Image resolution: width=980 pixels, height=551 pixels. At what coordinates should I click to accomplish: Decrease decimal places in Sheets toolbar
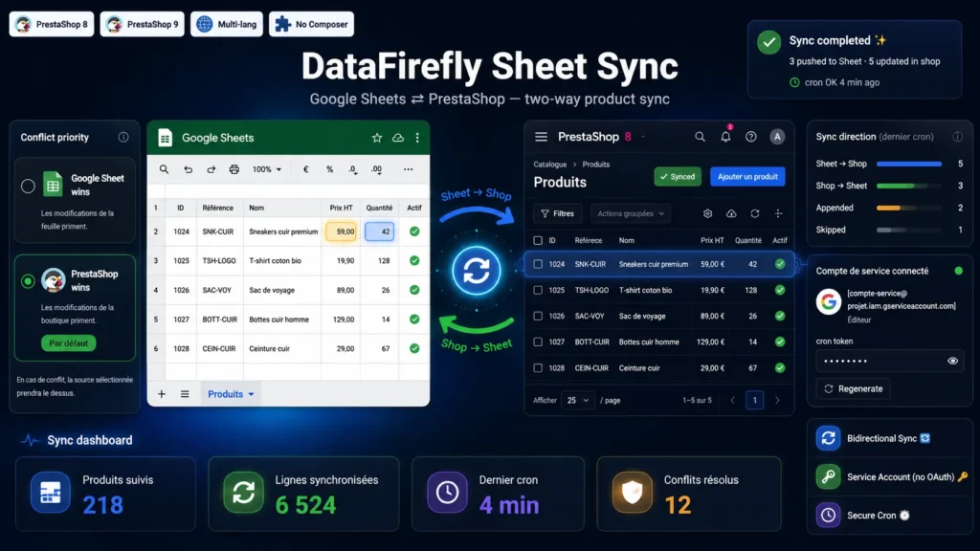tap(353, 169)
